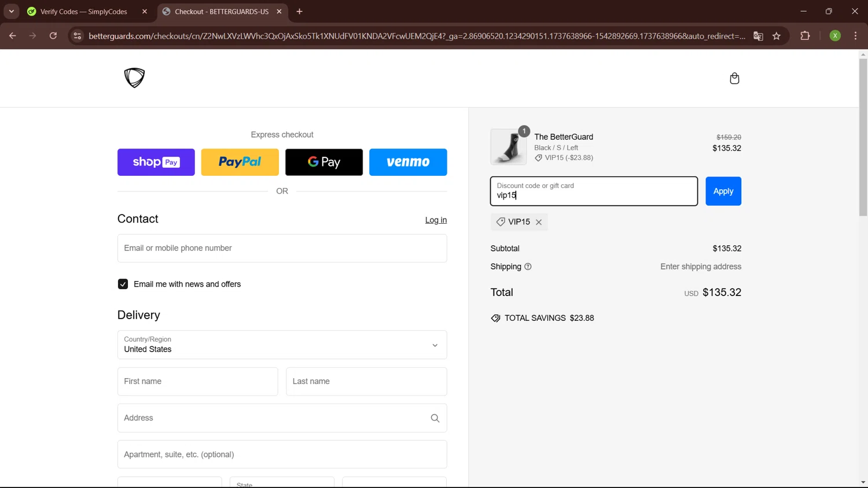
Task: Pay with Shop Pay button
Action: click(x=156, y=162)
